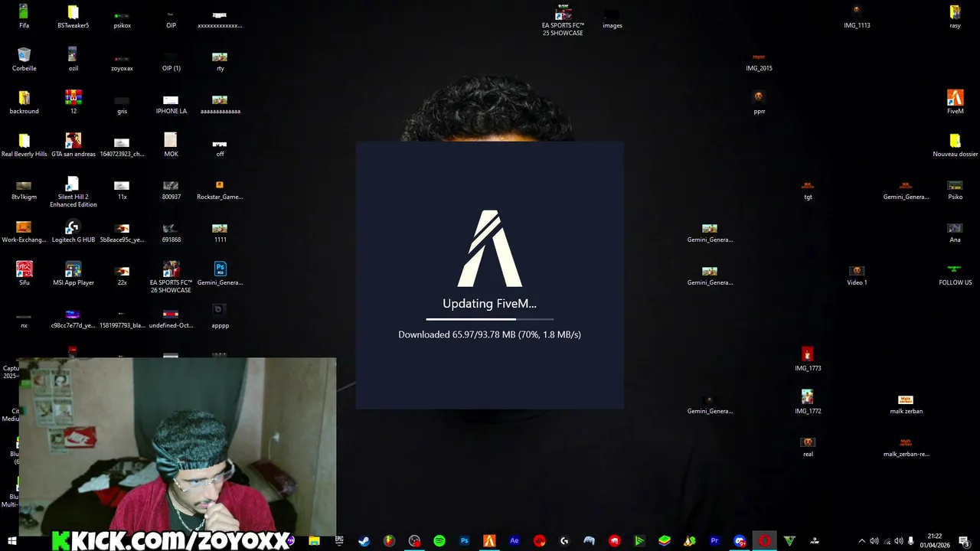Image resolution: width=980 pixels, height=551 pixels.
Task: Open the network status tray icon
Action: tap(887, 541)
